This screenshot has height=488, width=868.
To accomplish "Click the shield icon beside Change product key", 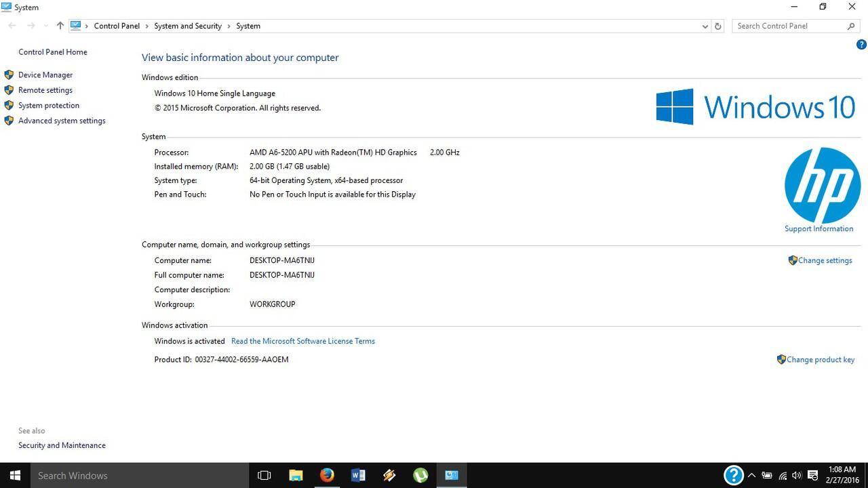I will [x=781, y=359].
